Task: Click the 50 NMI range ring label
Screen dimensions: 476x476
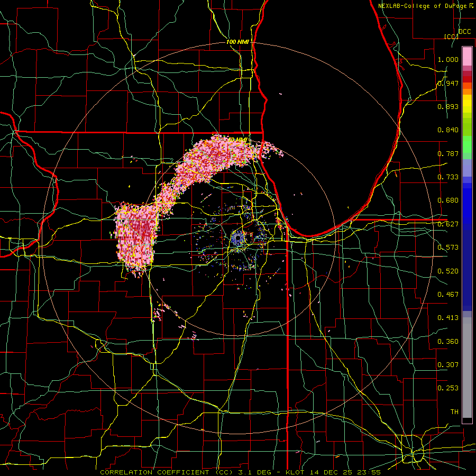Action: pyautogui.click(x=237, y=140)
